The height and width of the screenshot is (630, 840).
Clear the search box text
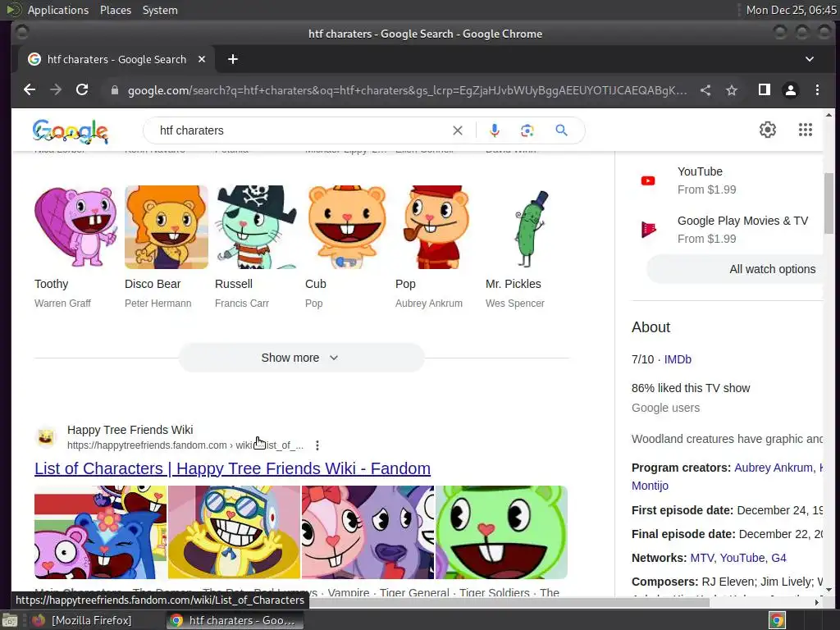tap(458, 130)
